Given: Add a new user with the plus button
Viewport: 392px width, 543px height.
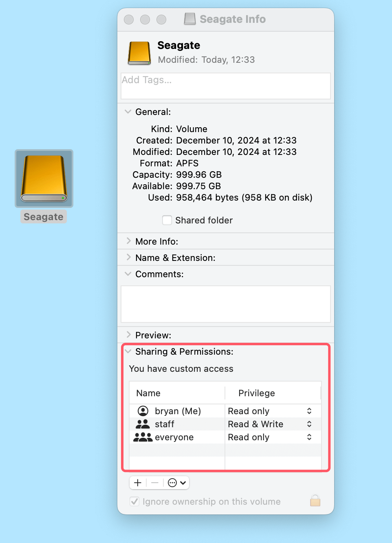Looking at the screenshot, I should coord(137,482).
